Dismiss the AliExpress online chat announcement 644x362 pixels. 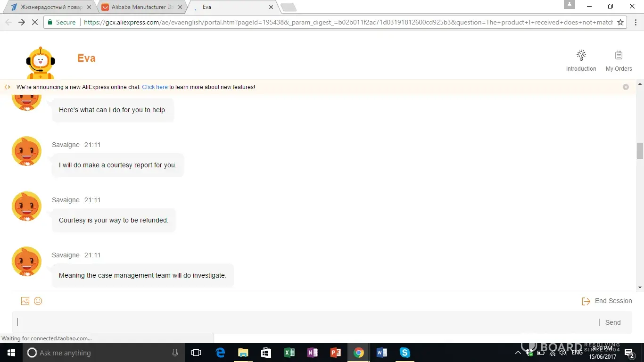[x=626, y=87]
